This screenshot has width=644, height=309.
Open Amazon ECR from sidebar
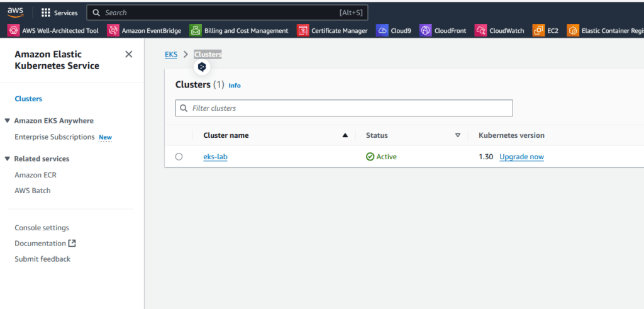pyautogui.click(x=35, y=175)
